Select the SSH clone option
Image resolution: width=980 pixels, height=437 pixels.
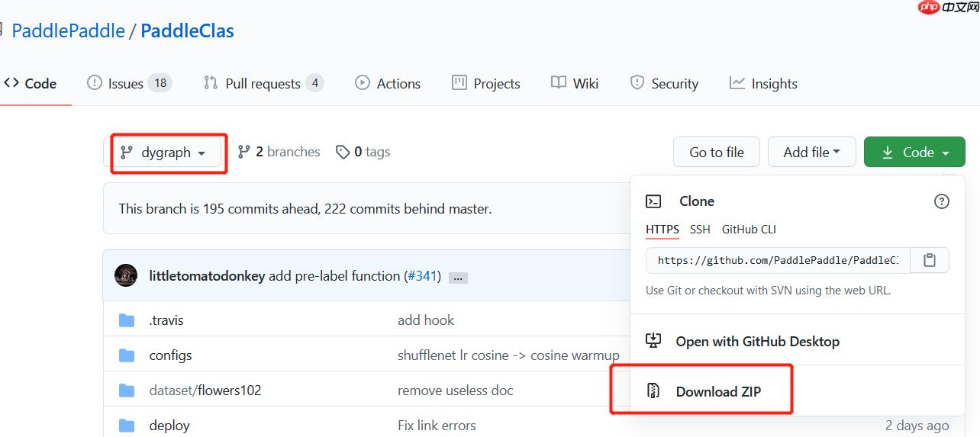tap(700, 230)
